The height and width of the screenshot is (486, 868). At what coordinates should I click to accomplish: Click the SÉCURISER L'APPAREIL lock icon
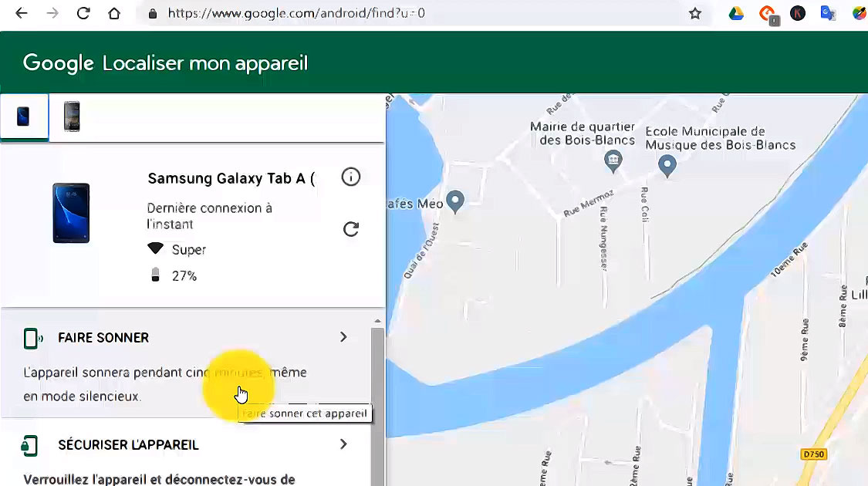pyautogui.click(x=29, y=445)
